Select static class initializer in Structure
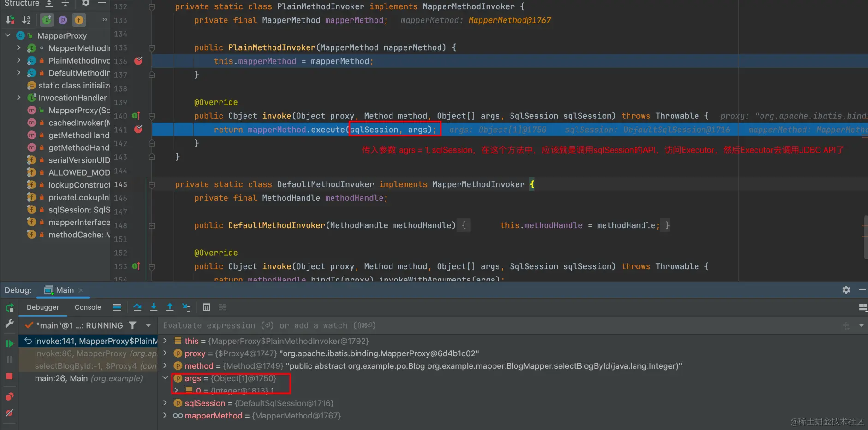Screen dimensions: 868x430 coord(68,85)
